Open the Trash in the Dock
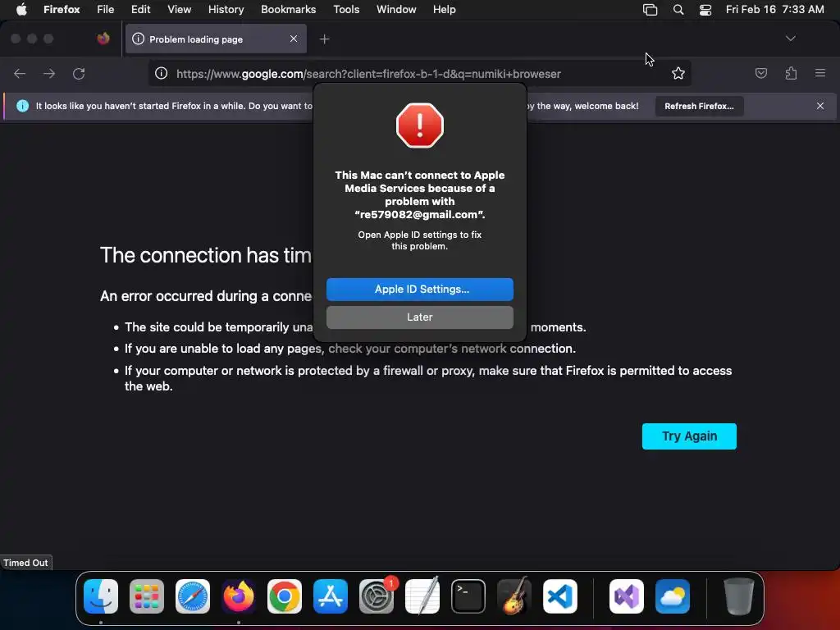 [739, 596]
